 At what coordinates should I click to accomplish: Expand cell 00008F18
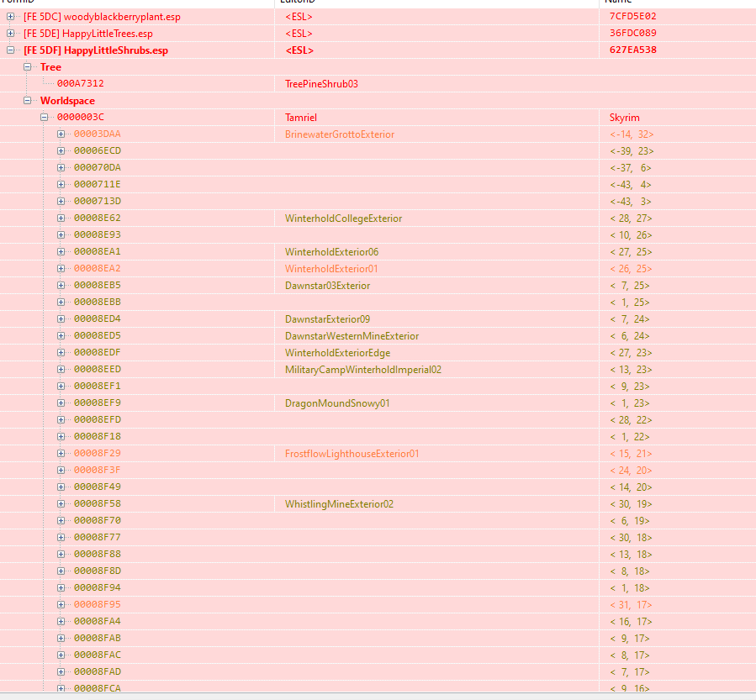tap(61, 436)
